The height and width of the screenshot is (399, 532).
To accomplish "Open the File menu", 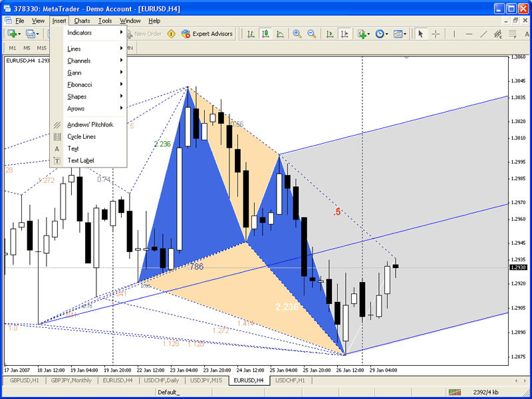I will (20, 21).
